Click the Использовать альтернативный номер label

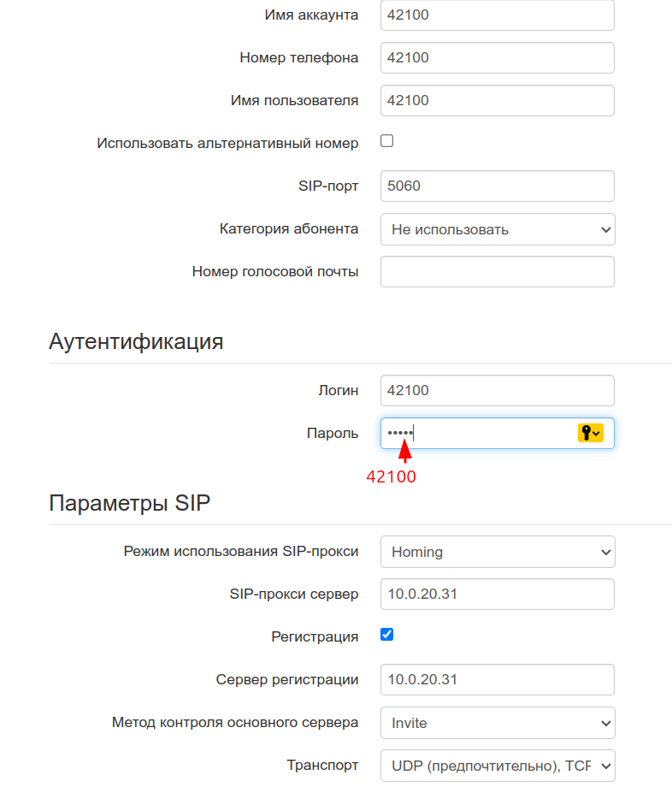[227, 144]
